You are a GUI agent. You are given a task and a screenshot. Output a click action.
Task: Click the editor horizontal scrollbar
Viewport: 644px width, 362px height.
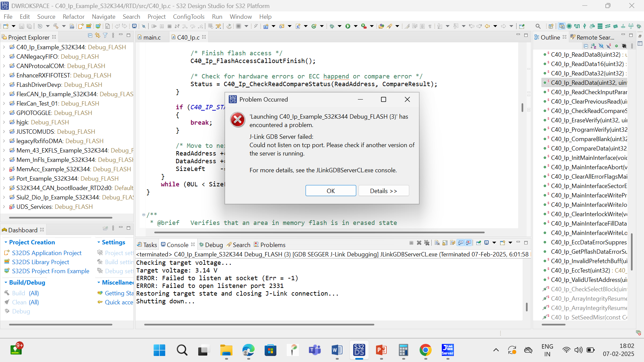pyautogui.click(x=319, y=232)
